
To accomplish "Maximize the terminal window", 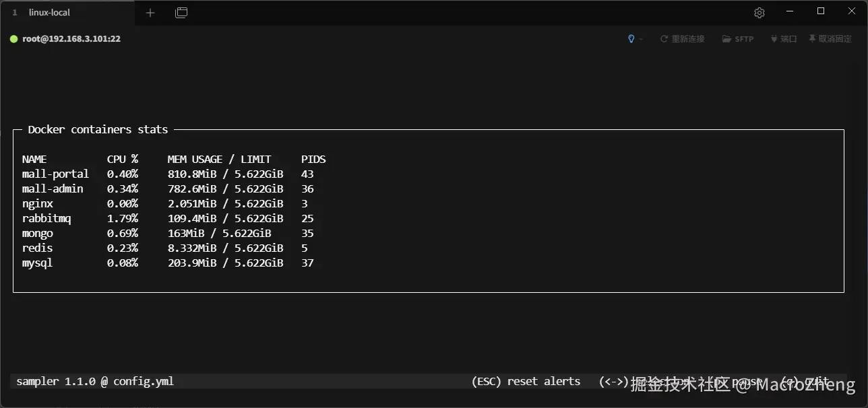I will [821, 11].
